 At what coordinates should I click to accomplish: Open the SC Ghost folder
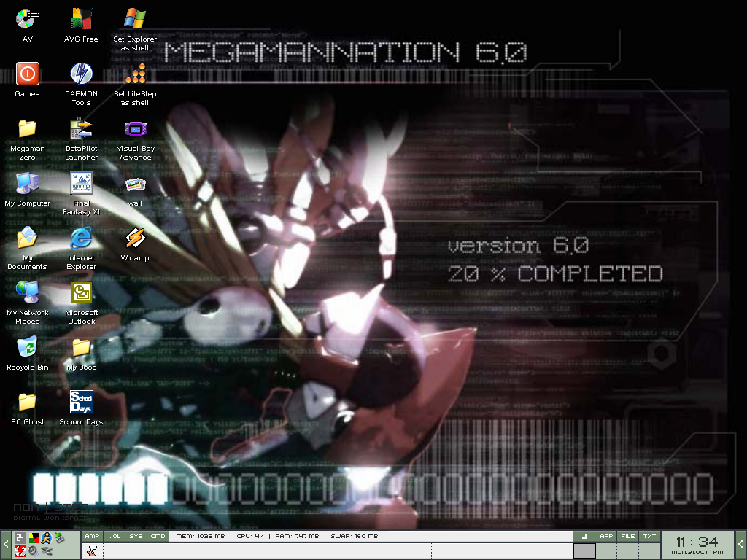[27, 408]
